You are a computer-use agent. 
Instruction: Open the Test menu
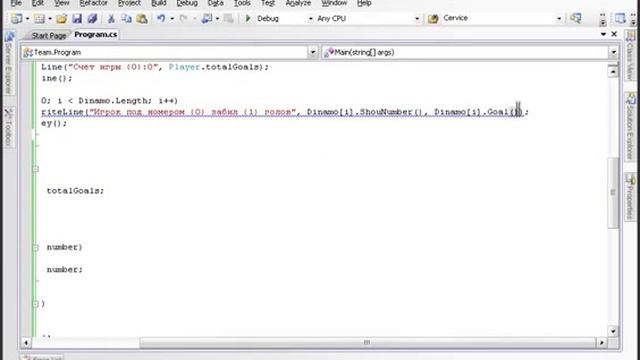[x=268, y=3]
